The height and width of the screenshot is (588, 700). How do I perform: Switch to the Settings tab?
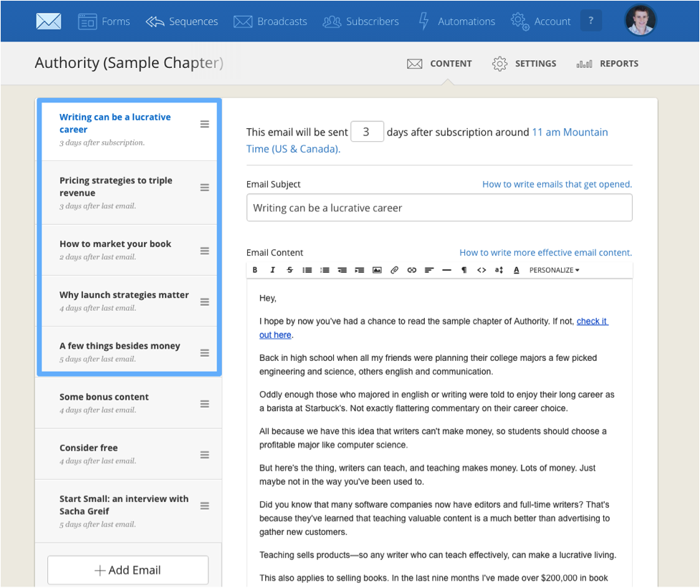[x=524, y=64]
